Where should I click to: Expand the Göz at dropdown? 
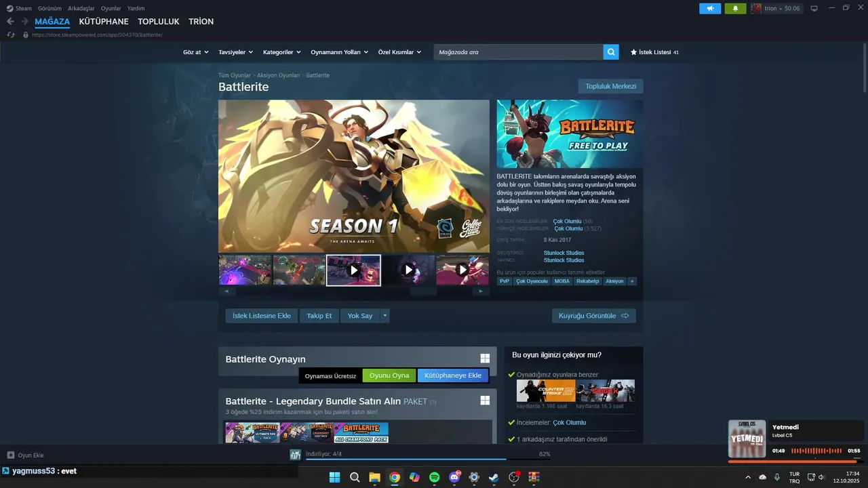click(195, 52)
